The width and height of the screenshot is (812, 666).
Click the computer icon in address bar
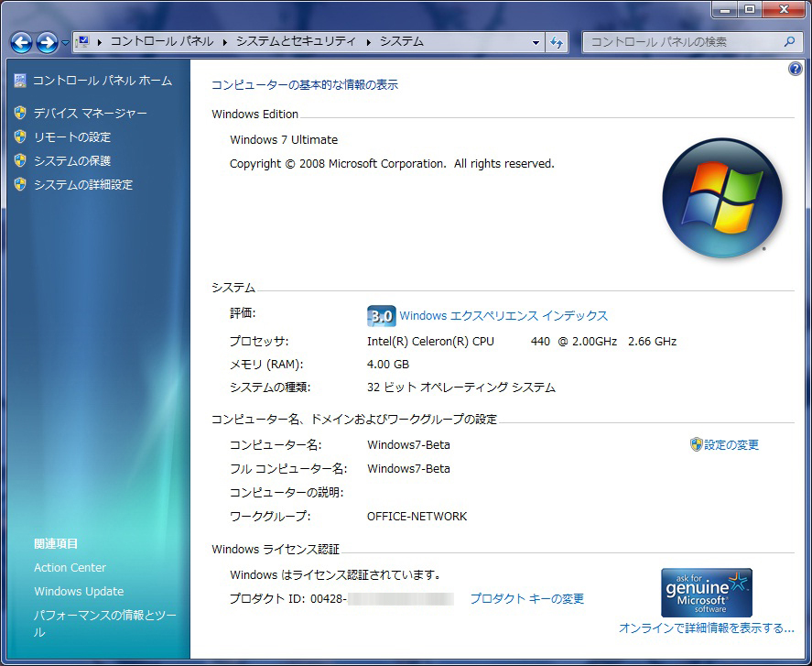83,41
